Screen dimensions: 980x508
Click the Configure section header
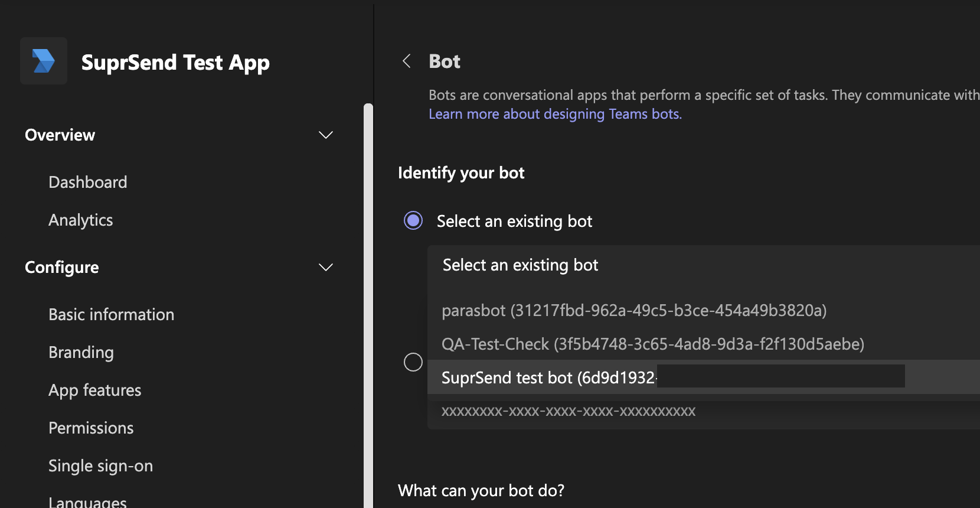pos(62,267)
